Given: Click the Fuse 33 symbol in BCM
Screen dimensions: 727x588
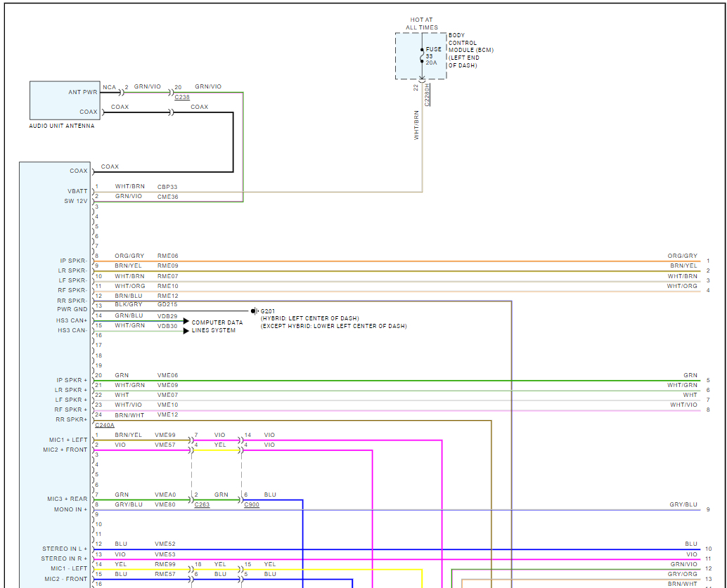Looking at the screenshot, I should 423,55.
